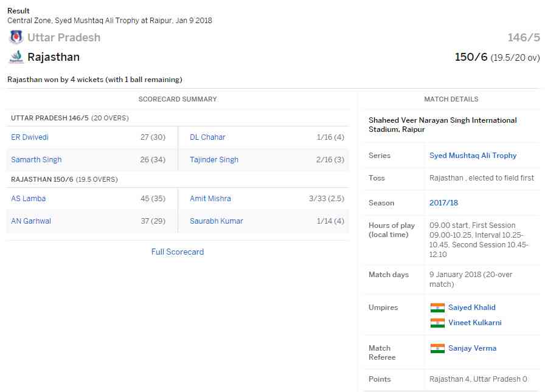Click India flag beside Sanjay Verma
Viewport: 545px width, 392px height.
coord(437,348)
